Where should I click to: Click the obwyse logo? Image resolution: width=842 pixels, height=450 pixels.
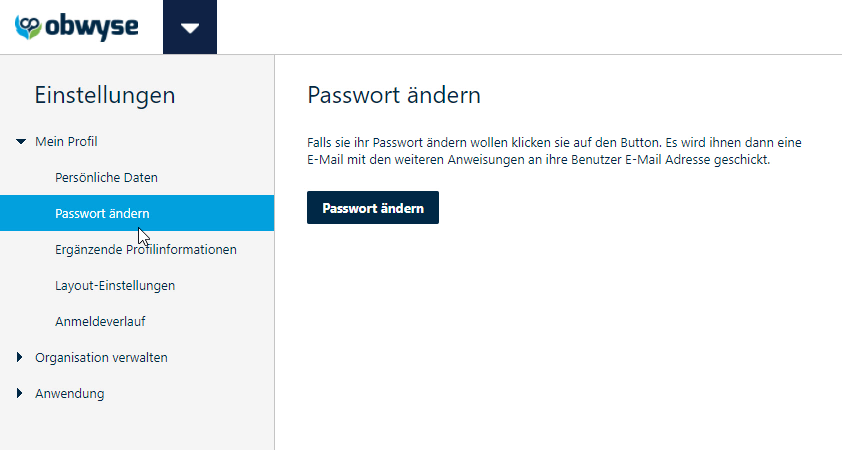click(x=76, y=27)
